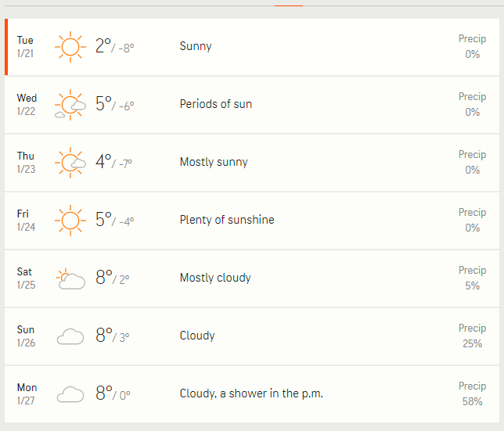Click the 25% Precip value for Sunday
This screenshot has height=431, width=504.
point(472,343)
